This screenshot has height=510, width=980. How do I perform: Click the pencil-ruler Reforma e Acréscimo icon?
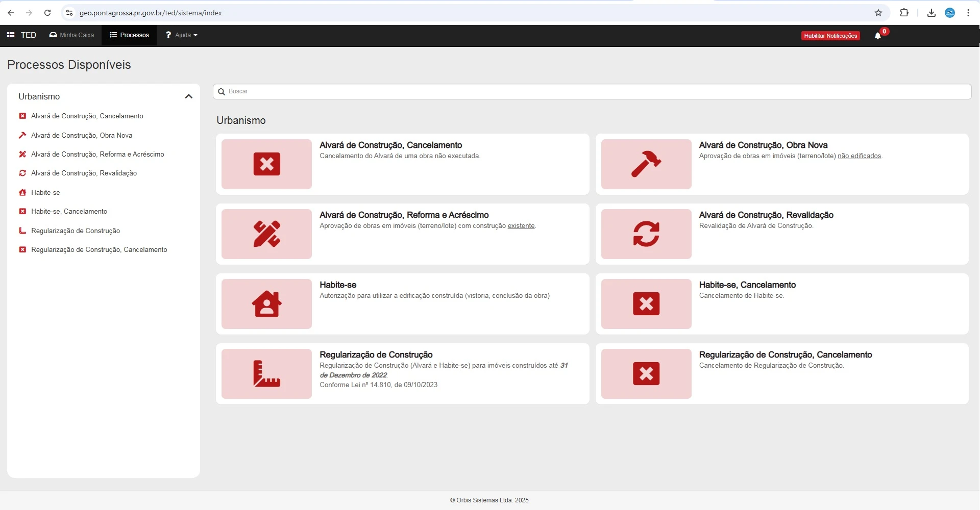pyautogui.click(x=266, y=234)
